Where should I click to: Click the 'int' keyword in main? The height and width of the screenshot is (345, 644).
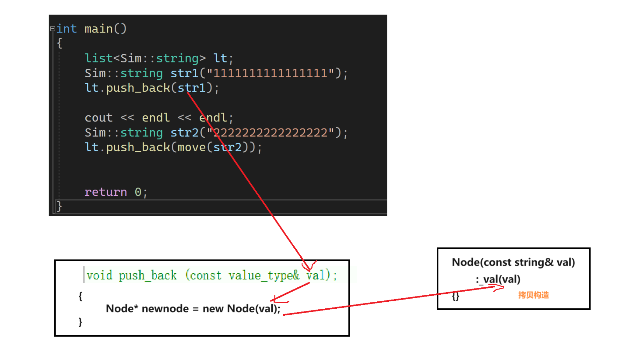tap(67, 29)
